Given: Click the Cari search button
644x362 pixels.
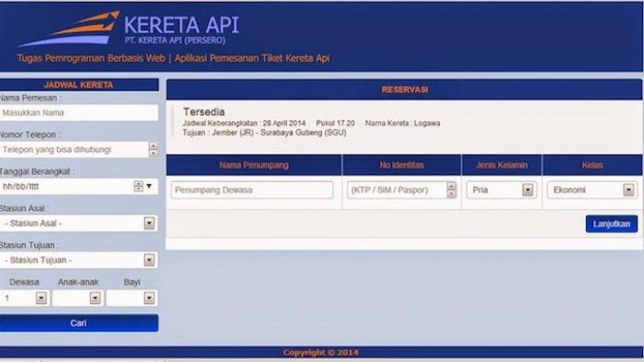Looking at the screenshot, I should coord(78,323).
